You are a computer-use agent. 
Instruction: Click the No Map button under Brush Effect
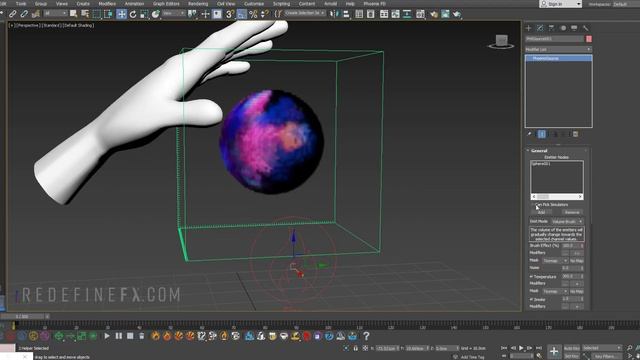coord(577,260)
